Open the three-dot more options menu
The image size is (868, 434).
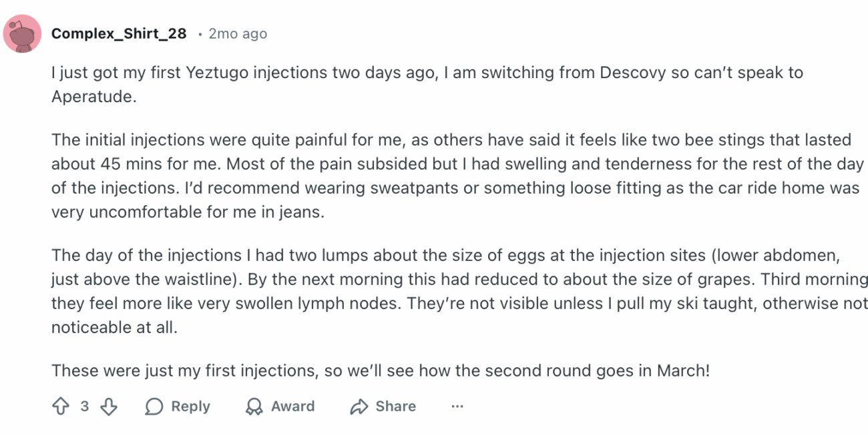tap(457, 406)
